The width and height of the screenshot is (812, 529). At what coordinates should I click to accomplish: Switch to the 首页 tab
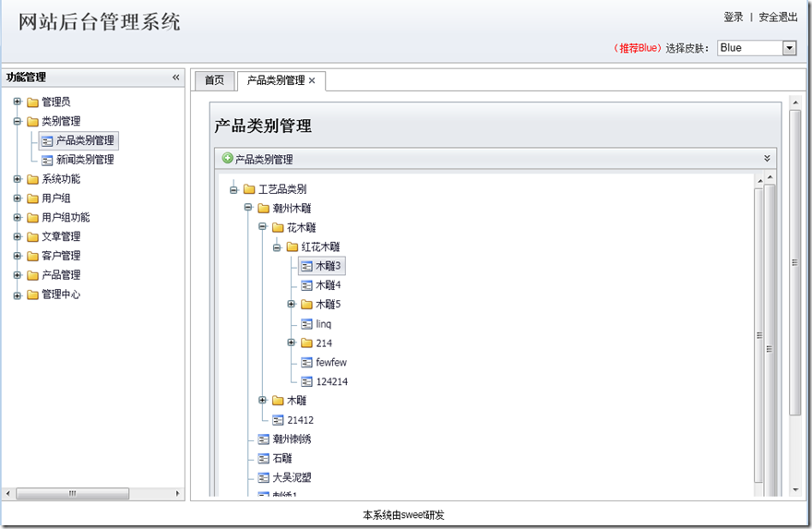tap(214, 80)
